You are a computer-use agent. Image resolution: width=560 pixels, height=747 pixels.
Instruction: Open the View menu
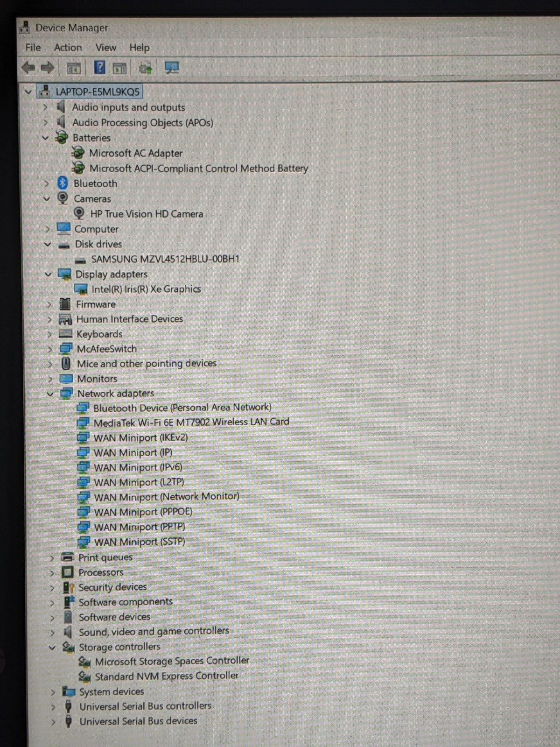(x=105, y=48)
